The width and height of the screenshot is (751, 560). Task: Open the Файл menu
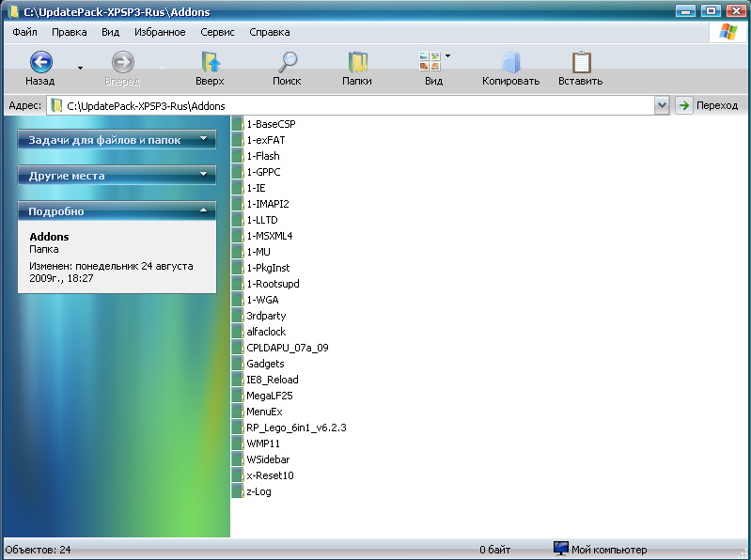tap(25, 32)
